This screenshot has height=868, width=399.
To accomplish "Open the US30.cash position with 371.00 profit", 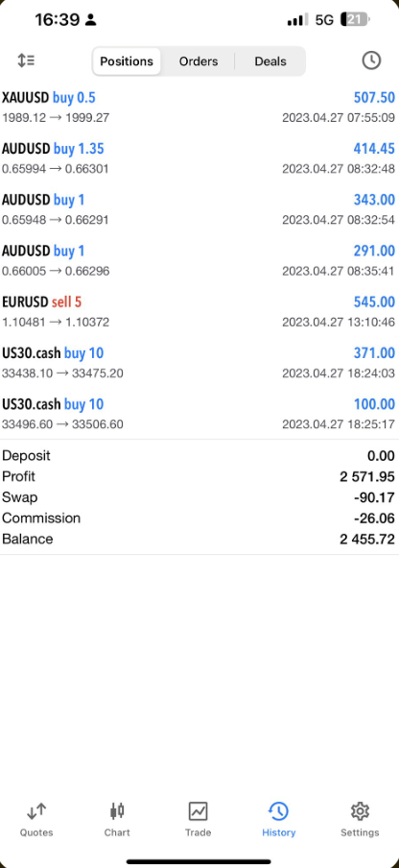I will coord(199,363).
